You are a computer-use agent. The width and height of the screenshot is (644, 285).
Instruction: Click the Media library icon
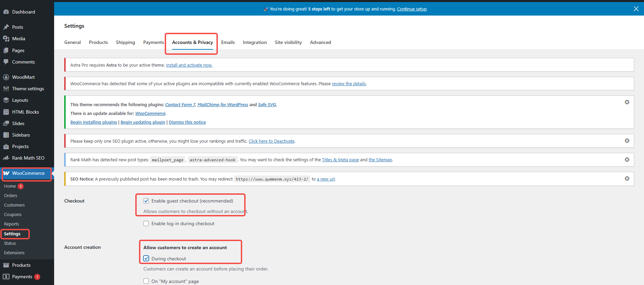[6, 39]
